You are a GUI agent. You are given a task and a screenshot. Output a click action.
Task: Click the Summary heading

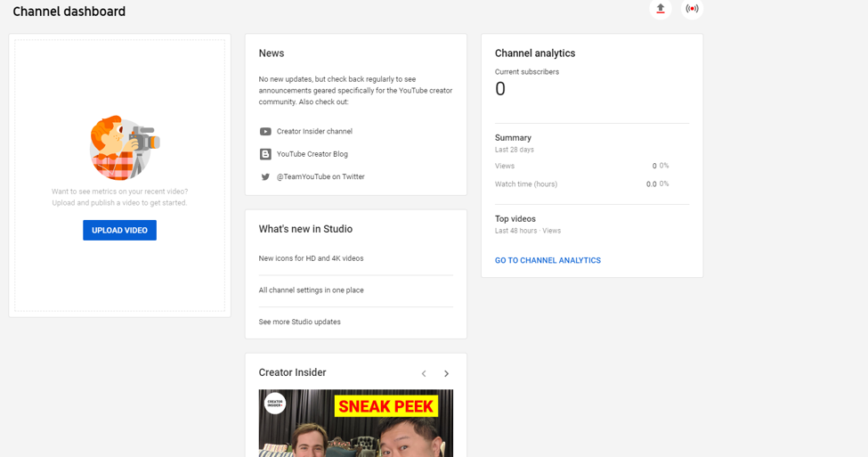(x=513, y=138)
